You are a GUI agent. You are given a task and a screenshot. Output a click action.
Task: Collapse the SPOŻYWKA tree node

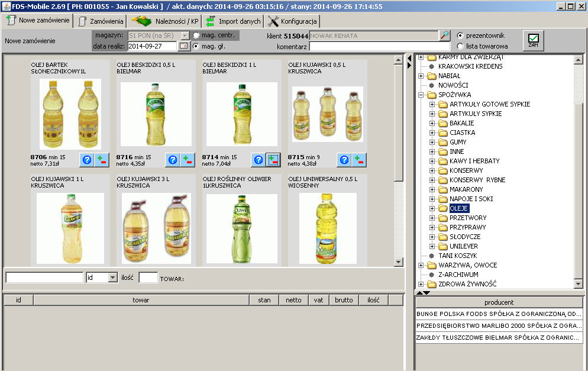click(421, 95)
